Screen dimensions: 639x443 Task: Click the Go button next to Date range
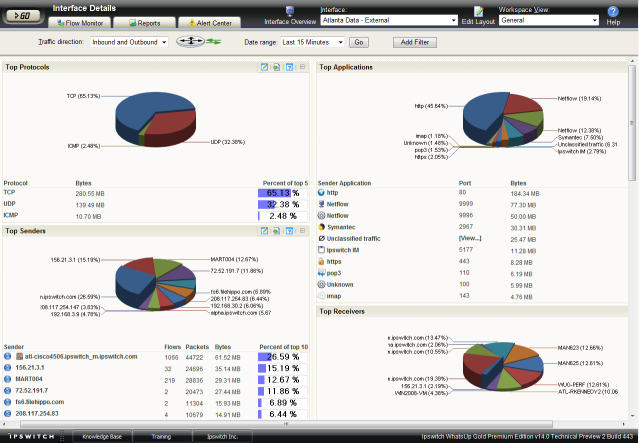pyautogui.click(x=359, y=42)
